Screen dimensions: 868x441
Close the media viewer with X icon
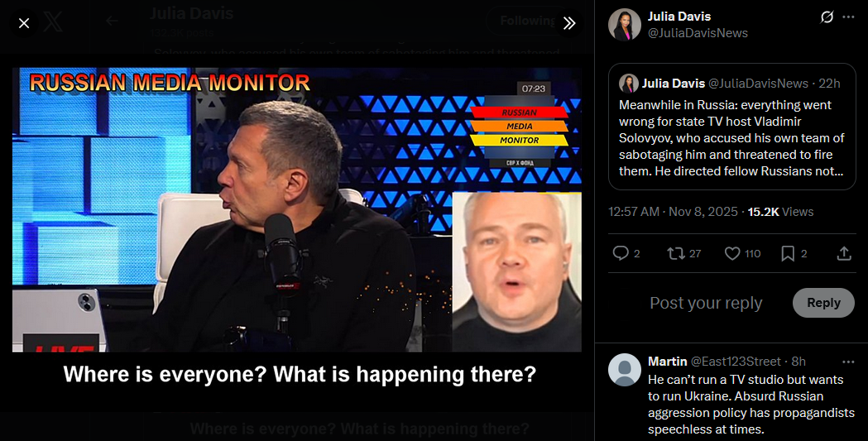coord(24,23)
